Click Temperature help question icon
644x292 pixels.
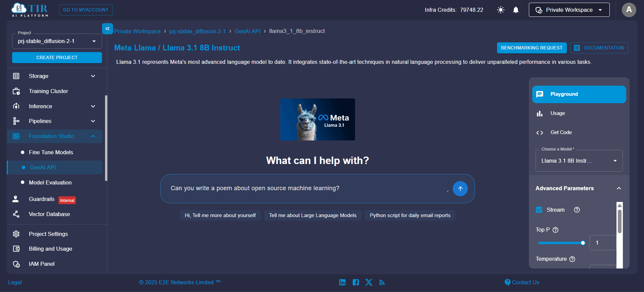[573, 259]
